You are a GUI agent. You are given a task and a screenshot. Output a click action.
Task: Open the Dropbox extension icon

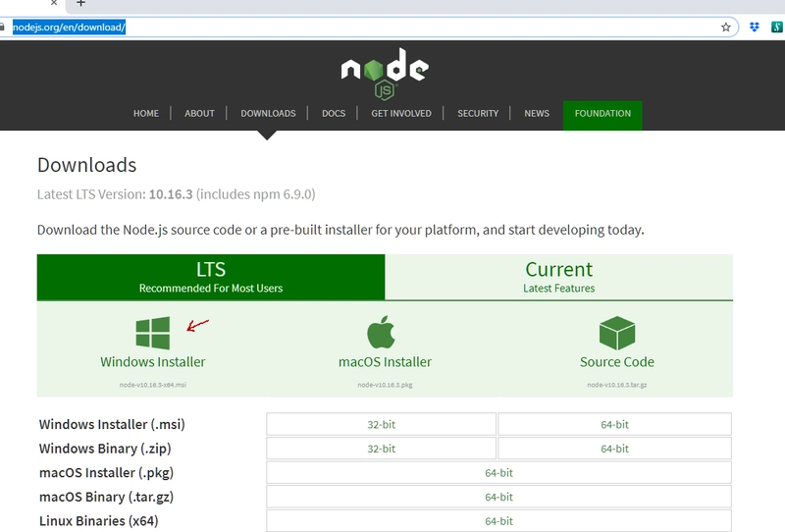point(754,27)
